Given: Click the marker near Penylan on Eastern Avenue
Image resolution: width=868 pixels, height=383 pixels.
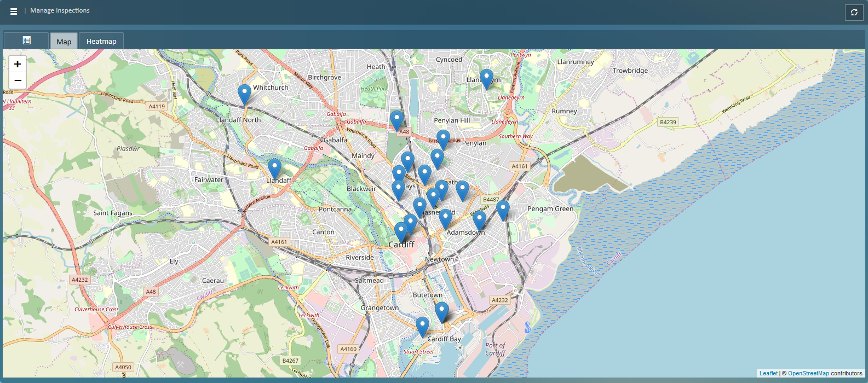Looking at the screenshot, I should point(443,140).
